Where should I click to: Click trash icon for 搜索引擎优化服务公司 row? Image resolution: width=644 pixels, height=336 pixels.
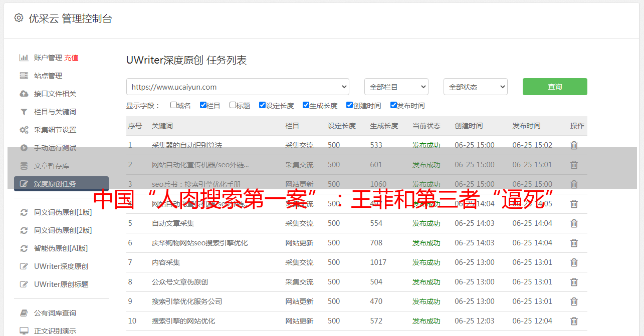point(574,301)
